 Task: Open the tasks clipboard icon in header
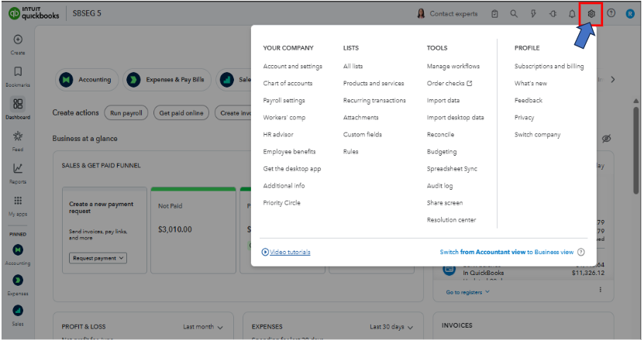[x=494, y=13]
